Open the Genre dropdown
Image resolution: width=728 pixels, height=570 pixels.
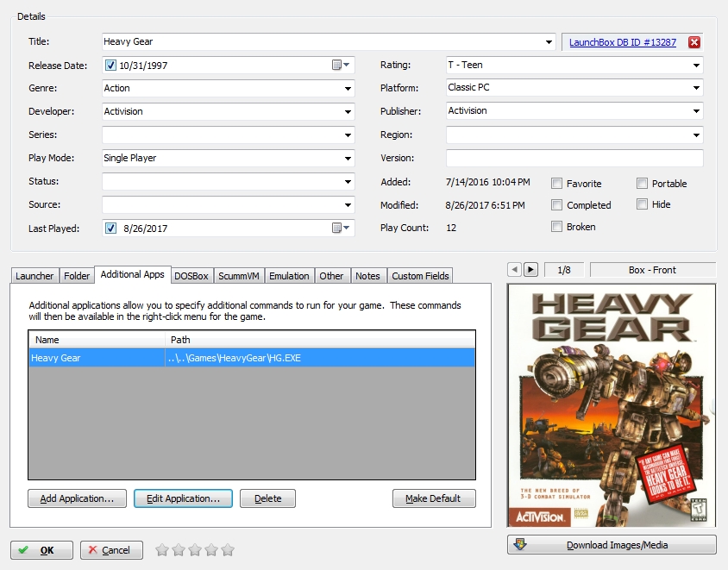pyautogui.click(x=348, y=89)
